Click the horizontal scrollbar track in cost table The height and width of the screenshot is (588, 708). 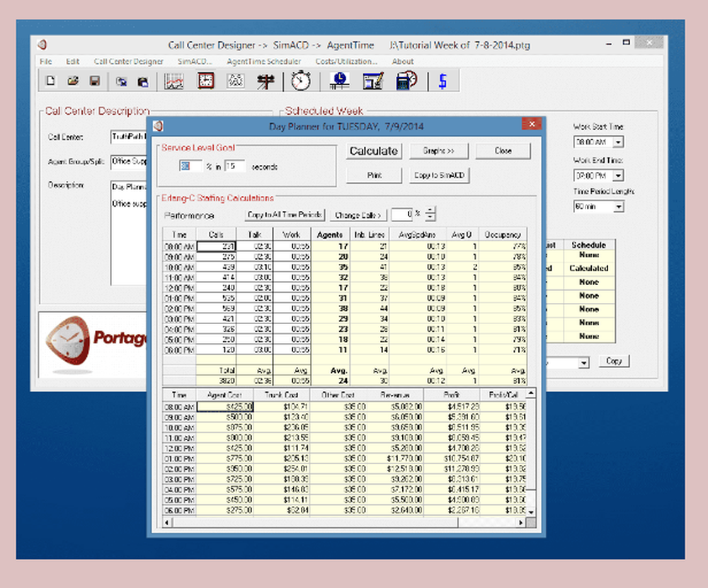tap(488, 523)
